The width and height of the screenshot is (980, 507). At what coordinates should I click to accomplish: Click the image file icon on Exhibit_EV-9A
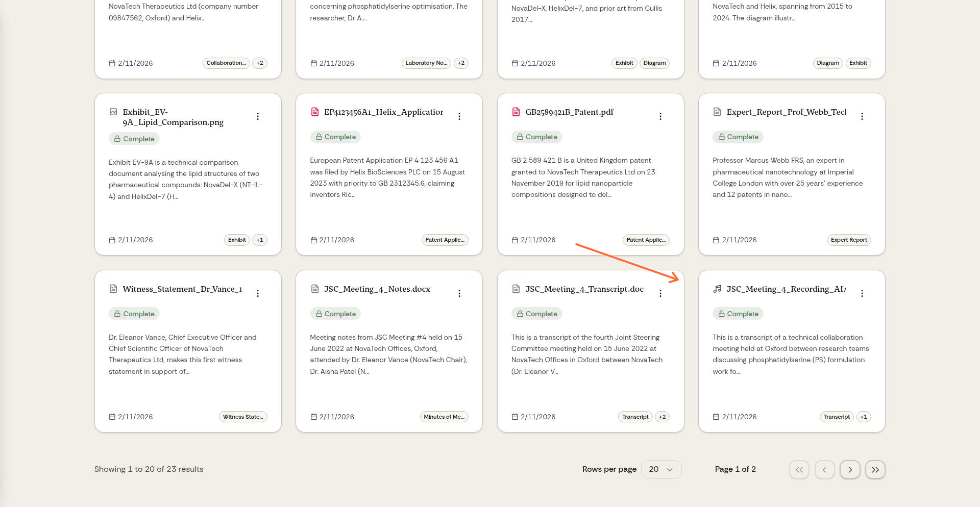[x=113, y=112]
